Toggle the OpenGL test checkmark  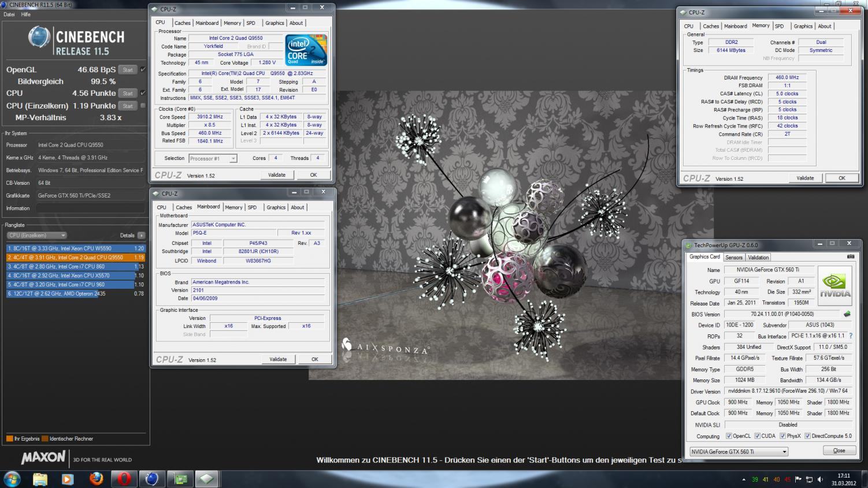pyautogui.click(x=143, y=69)
